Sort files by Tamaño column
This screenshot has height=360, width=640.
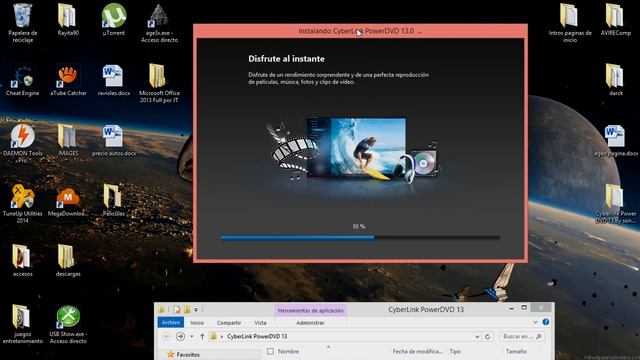pyautogui.click(x=516, y=351)
